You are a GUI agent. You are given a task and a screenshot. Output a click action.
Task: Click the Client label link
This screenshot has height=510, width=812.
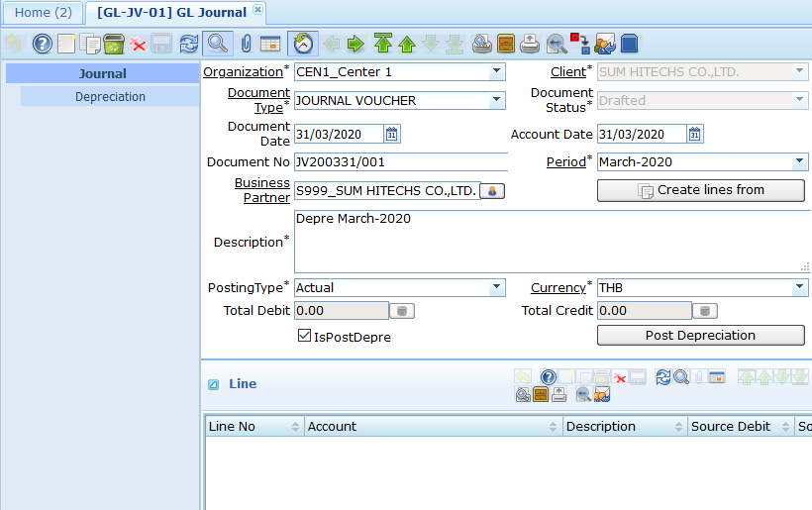[x=568, y=72]
